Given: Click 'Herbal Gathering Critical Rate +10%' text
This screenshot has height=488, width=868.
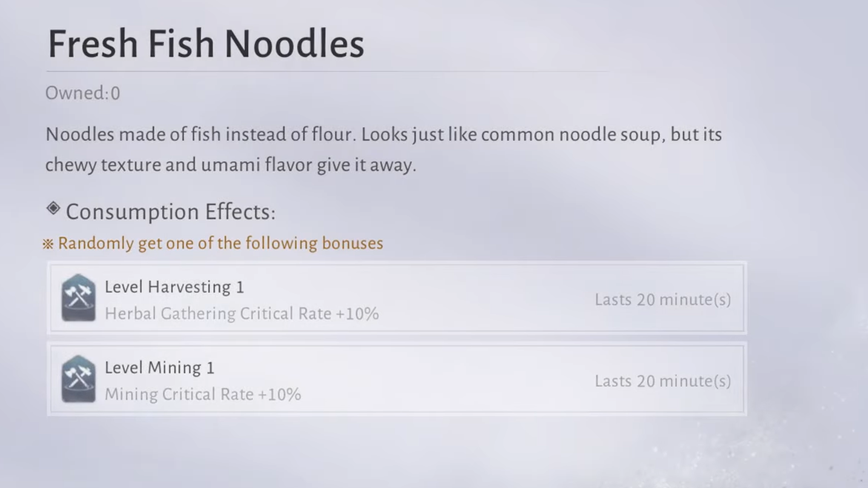Looking at the screenshot, I should (242, 314).
